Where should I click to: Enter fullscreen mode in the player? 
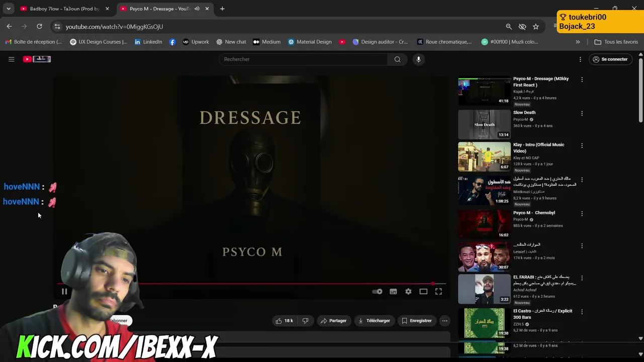coord(439,292)
